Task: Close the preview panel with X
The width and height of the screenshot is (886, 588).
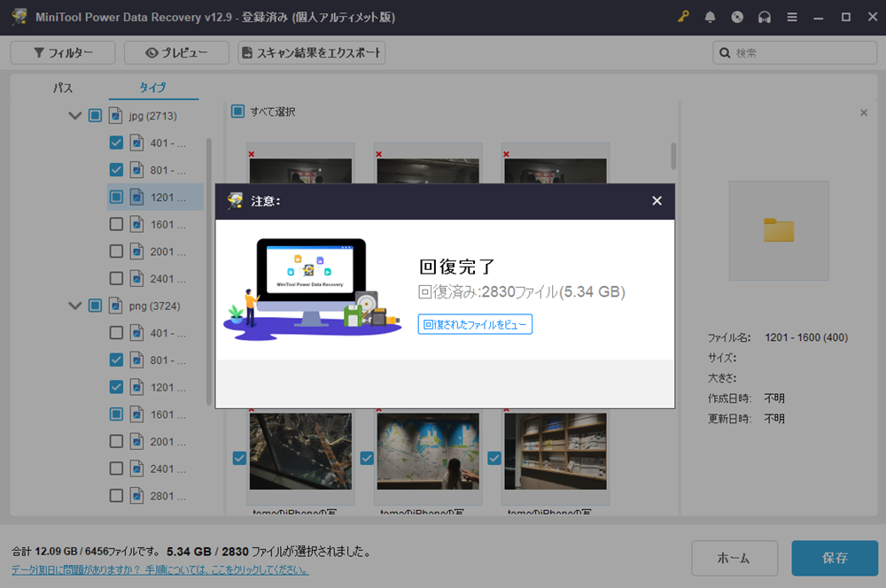Action: (x=863, y=113)
